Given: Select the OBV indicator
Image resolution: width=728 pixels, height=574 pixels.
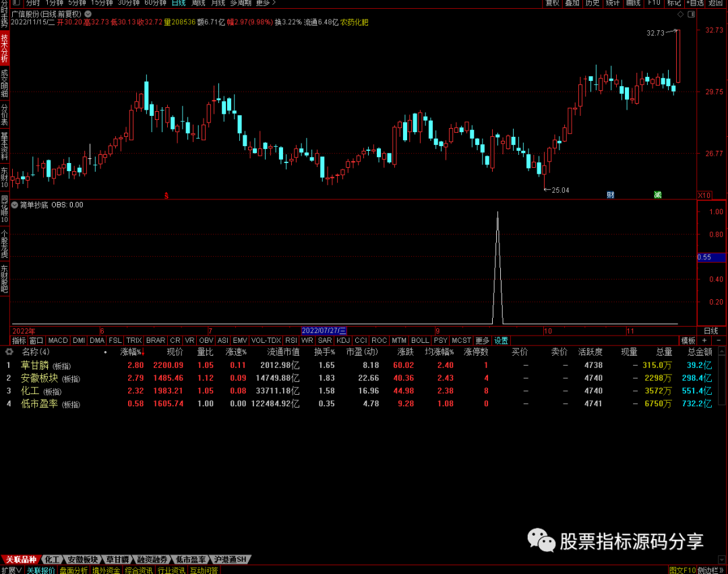Looking at the screenshot, I should point(206,341).
